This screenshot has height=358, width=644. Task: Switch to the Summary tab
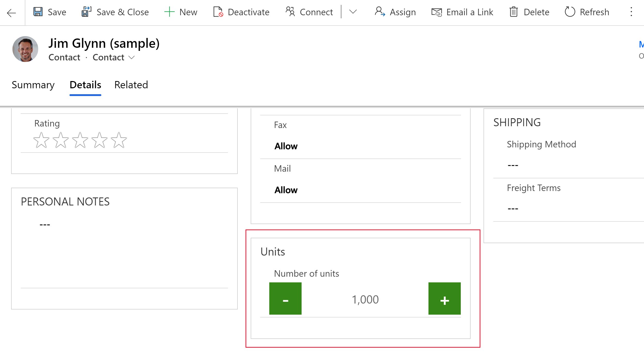tap(33, 85)
